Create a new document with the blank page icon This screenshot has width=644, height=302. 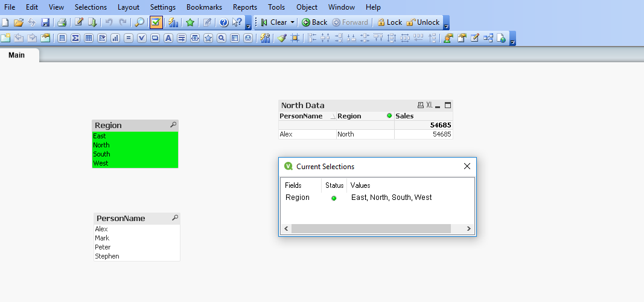(5, 22)
